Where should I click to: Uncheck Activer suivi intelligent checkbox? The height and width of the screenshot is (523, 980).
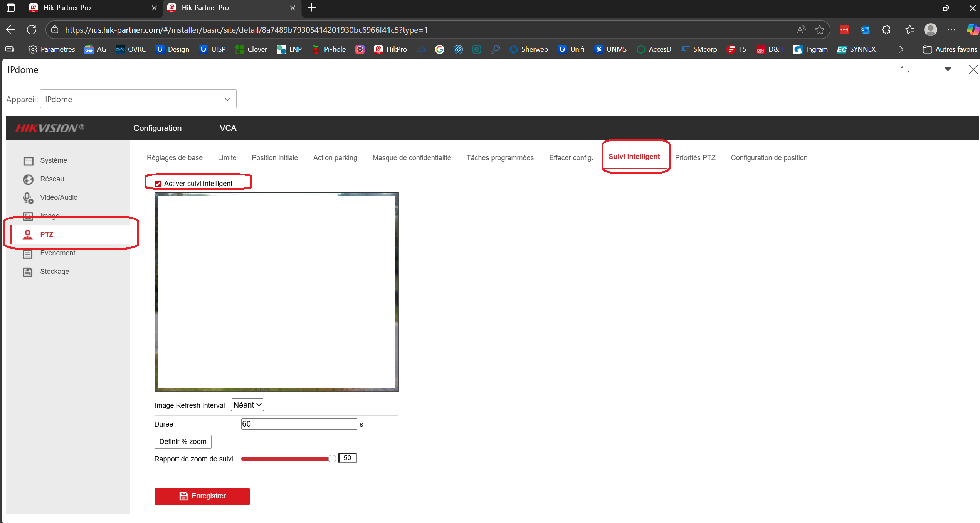coord(158,184)
